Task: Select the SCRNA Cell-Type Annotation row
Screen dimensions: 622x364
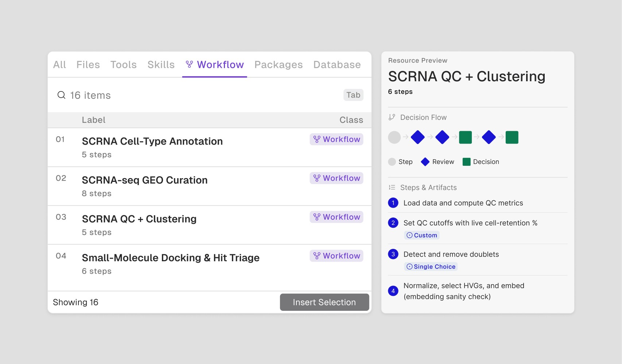Action: click(x=210, y=147)
